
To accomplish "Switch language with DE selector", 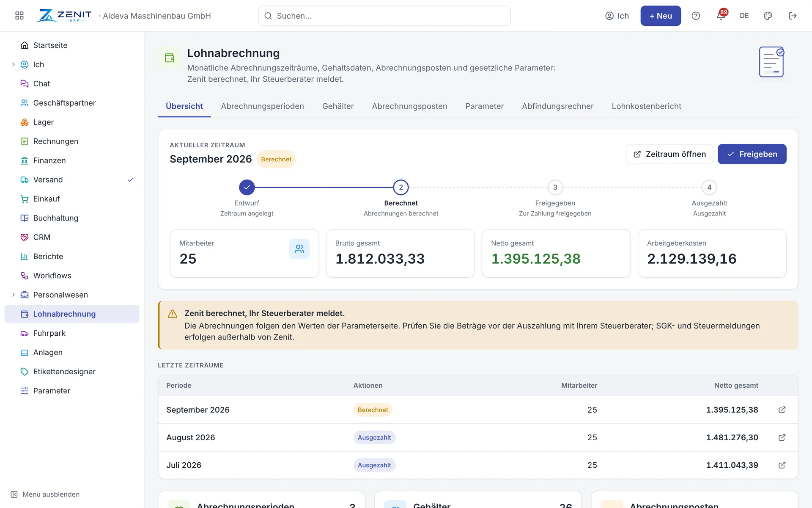I will (x=744, y=16).
